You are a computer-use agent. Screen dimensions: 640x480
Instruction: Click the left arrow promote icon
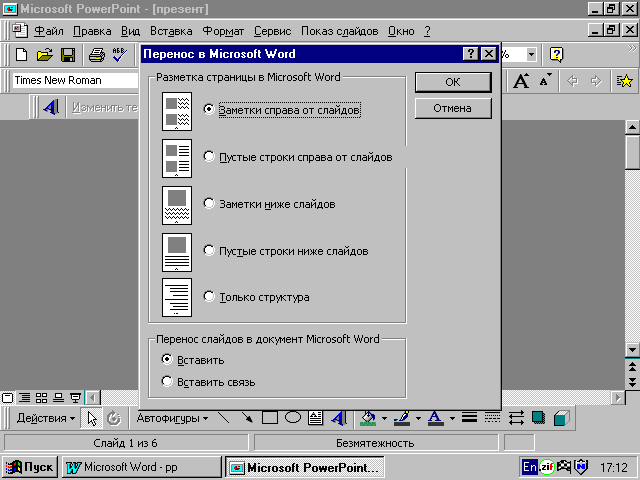pyautogui.click(x=573, y=81)
